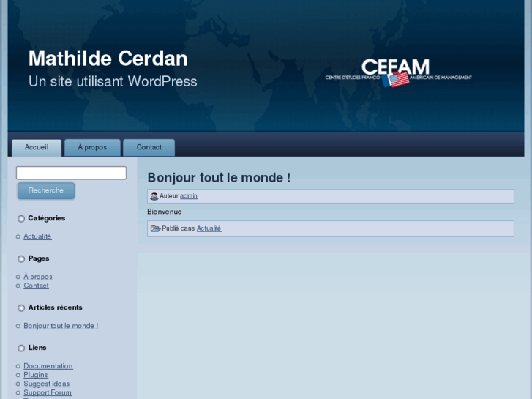Click the site title Mathilde Cerdan
The image size is (532, 399).
pyautogui.click(x=108, y=59)
